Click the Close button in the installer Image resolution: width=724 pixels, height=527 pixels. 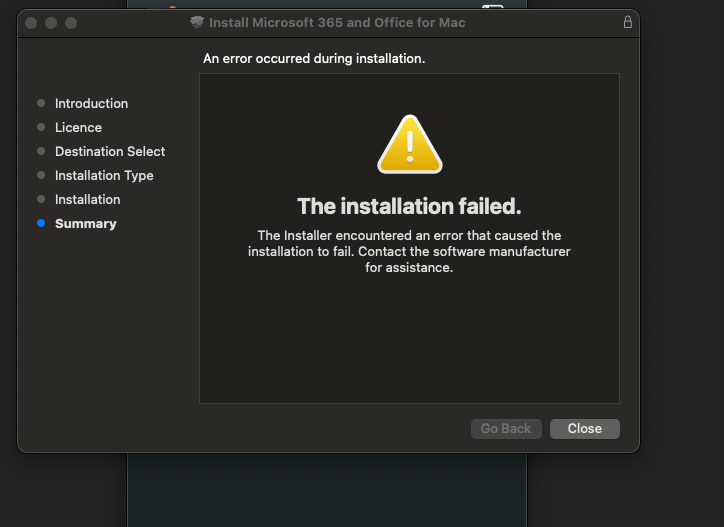tap(585, 429)
